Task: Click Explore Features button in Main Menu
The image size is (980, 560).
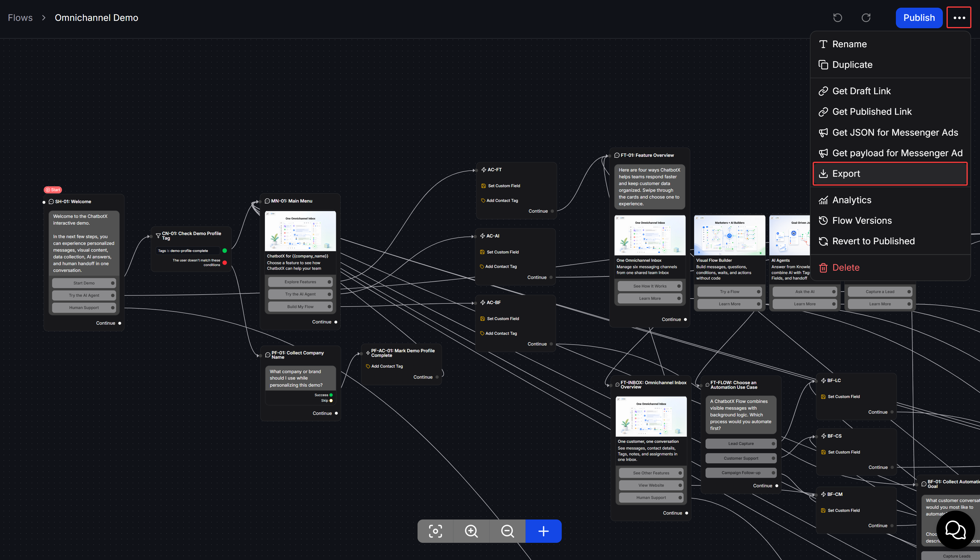Action: pyautogui.click(x=300, y=282)
